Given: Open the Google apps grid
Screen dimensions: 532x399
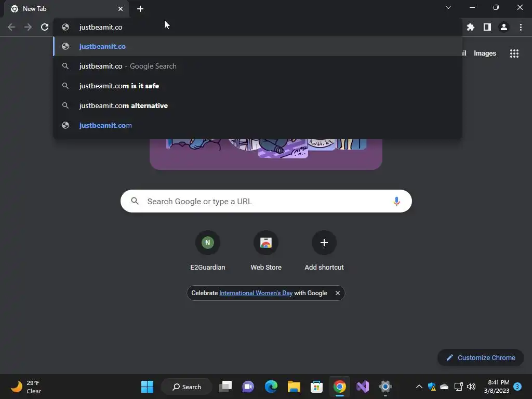Looking at the screenshot, I should point(514,54).
